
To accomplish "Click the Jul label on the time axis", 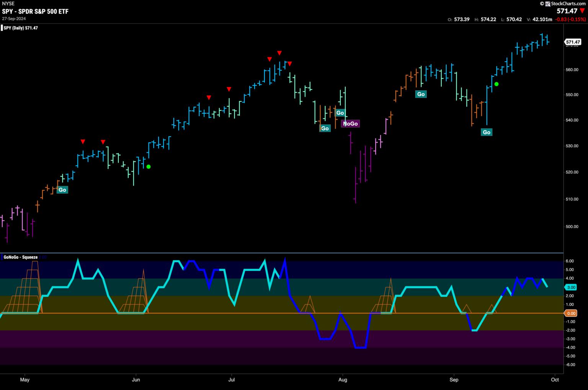I will pos(231,380).
